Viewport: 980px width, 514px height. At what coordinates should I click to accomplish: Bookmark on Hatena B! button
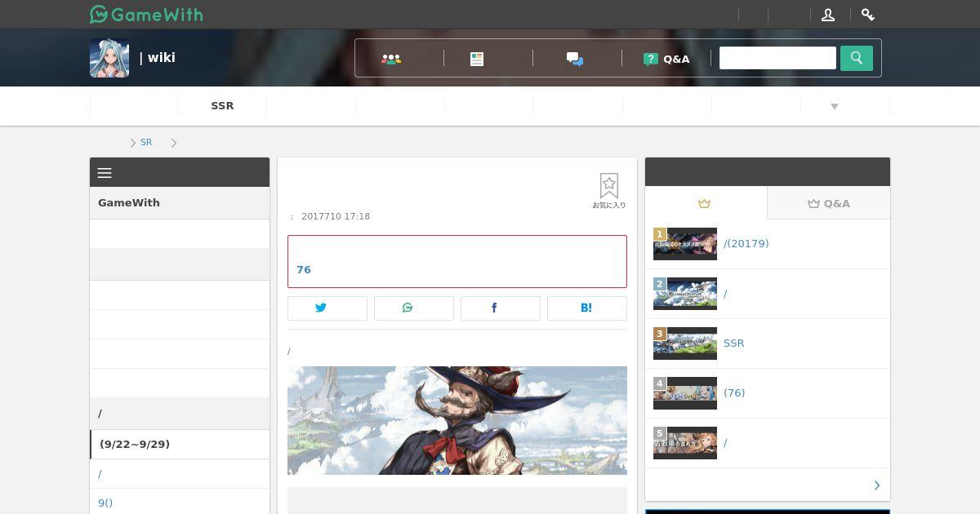coord(587,308)
